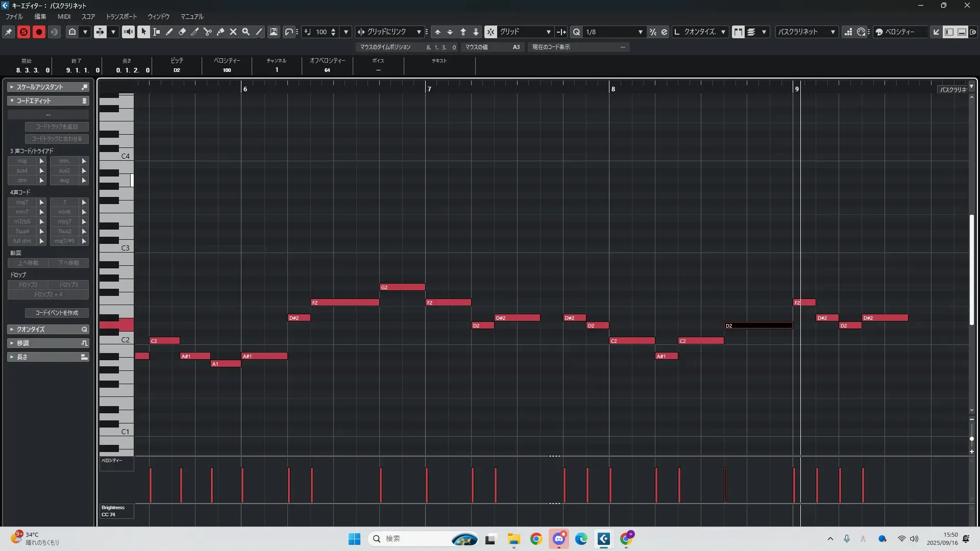Open the トランスポート menu
The width and height of the screenshot is (980, 551).
(x=121, y=16)
